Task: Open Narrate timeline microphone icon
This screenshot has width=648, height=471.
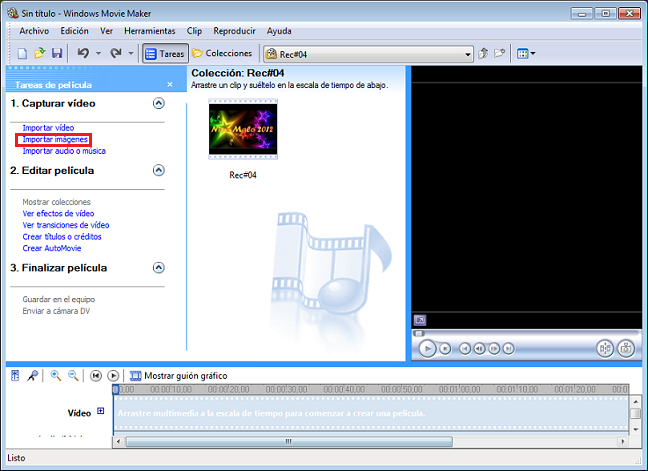Action: (32, 376)
